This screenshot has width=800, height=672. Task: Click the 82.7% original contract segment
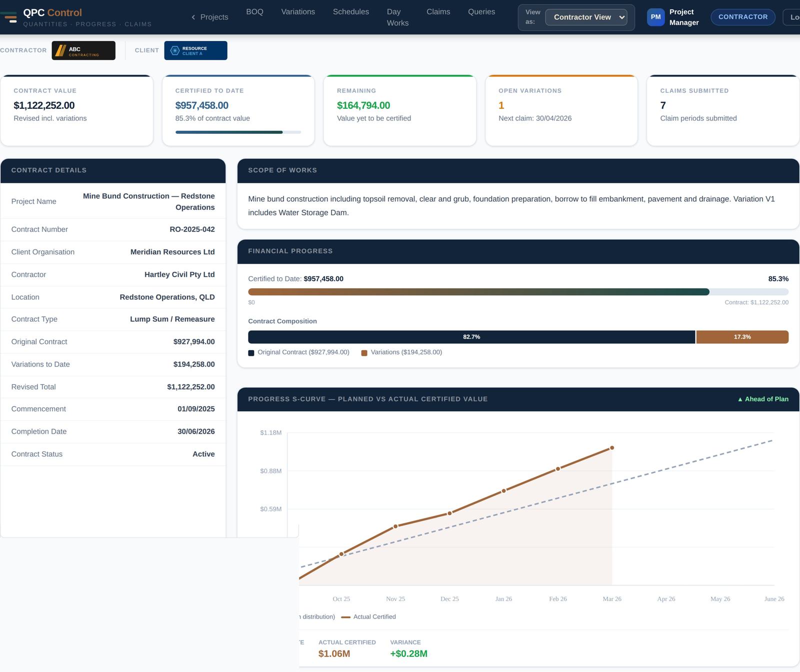[471, 337]
